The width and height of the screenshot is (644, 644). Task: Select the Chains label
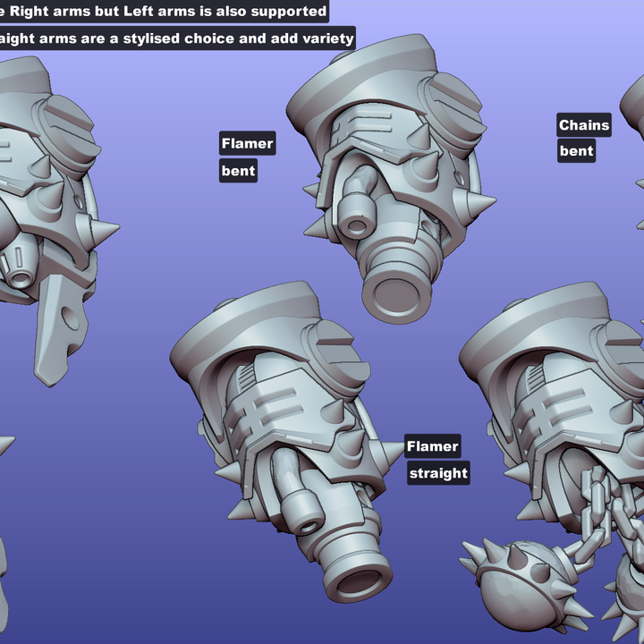[584, 125]
